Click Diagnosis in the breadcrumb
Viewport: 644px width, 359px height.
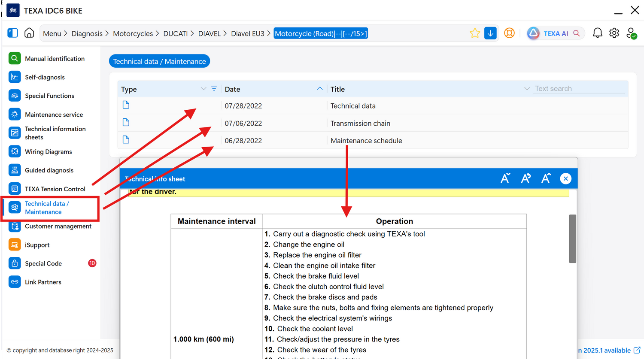click(x=87, y=33)
